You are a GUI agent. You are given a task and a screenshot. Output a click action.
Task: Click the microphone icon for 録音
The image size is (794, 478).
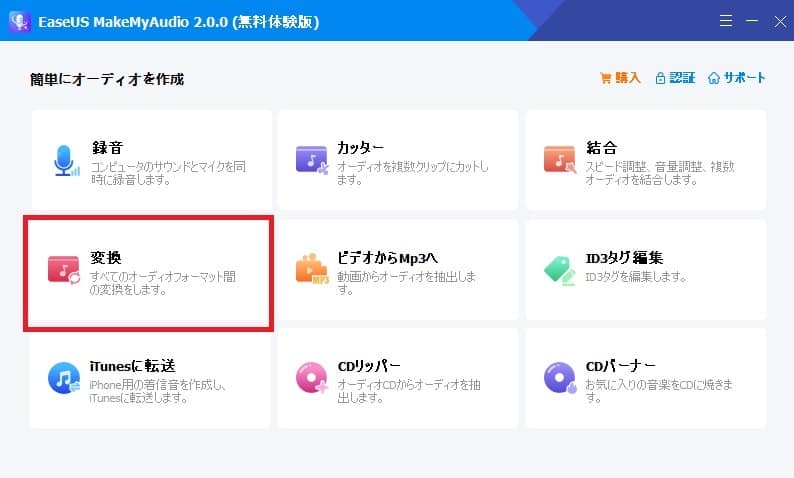(x=66, y=161)
